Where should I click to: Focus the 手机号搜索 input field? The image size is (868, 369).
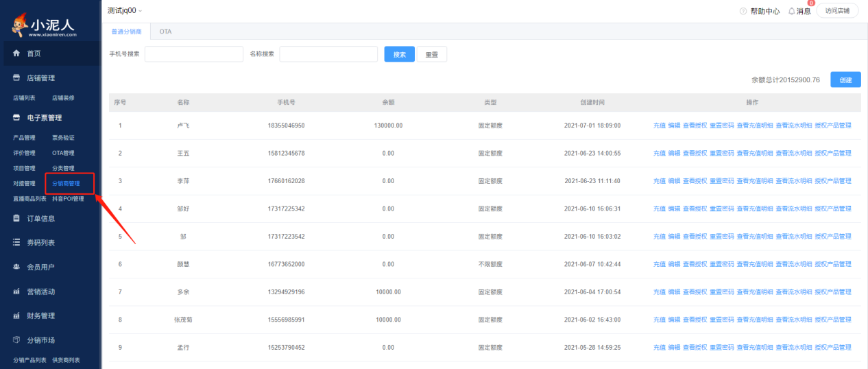point(194,54)
